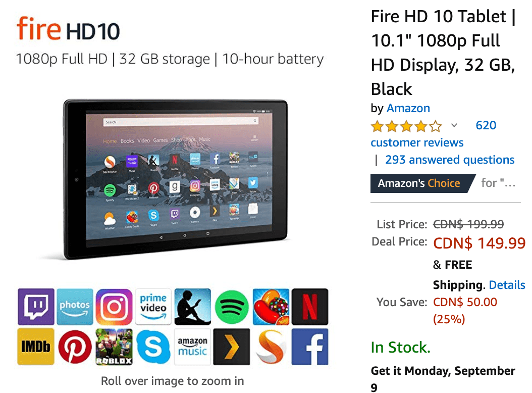Click the Spotify app icon

[232, 307]
